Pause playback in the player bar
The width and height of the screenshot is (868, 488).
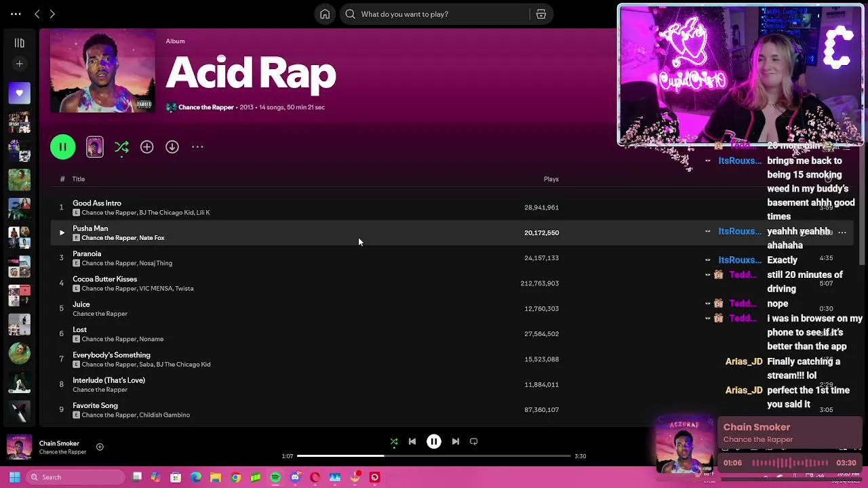point(434,442)
